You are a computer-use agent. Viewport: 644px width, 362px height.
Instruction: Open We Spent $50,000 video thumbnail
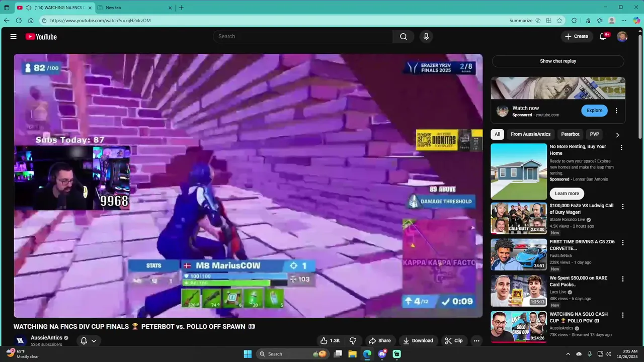click(x=519, y=291)
